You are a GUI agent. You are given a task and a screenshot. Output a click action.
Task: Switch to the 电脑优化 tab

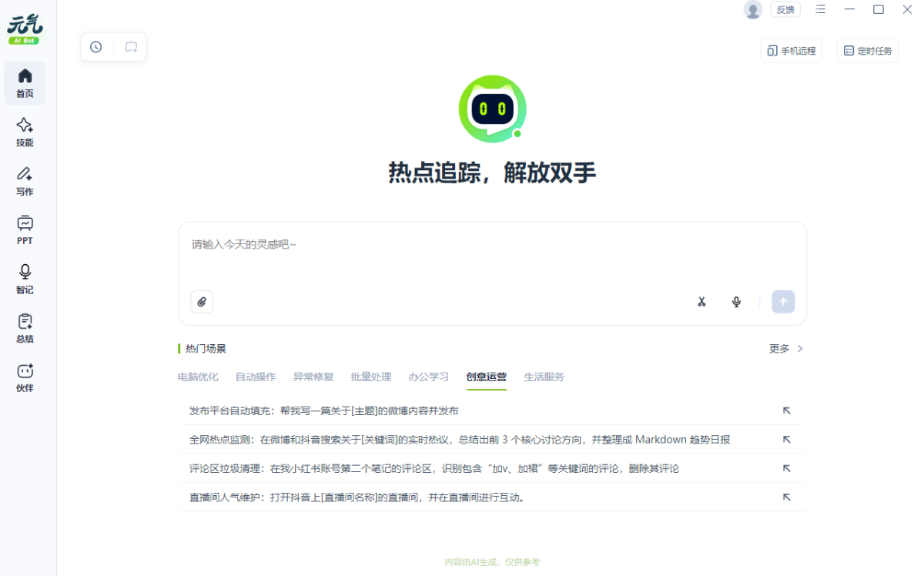197,377
